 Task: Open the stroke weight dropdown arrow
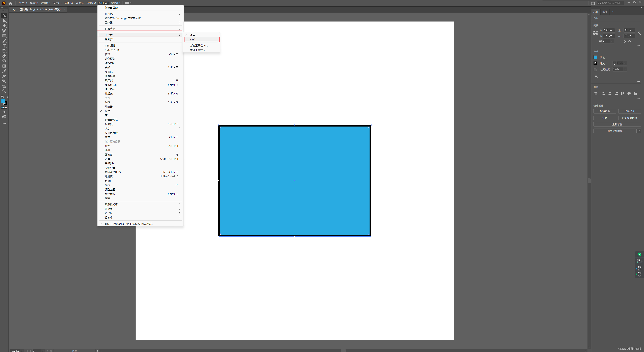pyautogui.click(x=625, y=63)
